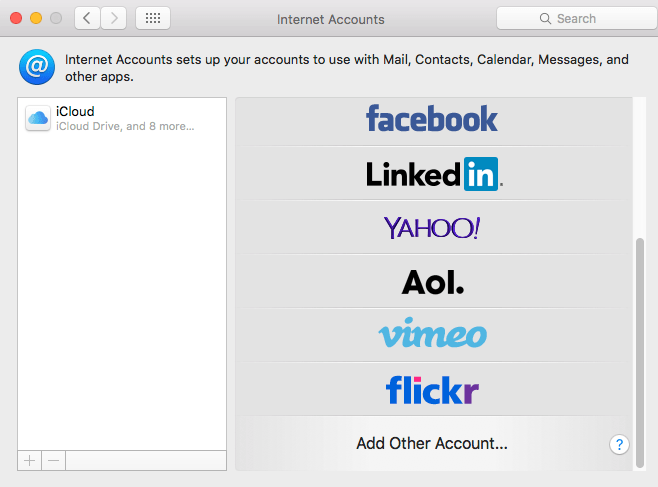Go back with the left chevron

coord(87,18)
